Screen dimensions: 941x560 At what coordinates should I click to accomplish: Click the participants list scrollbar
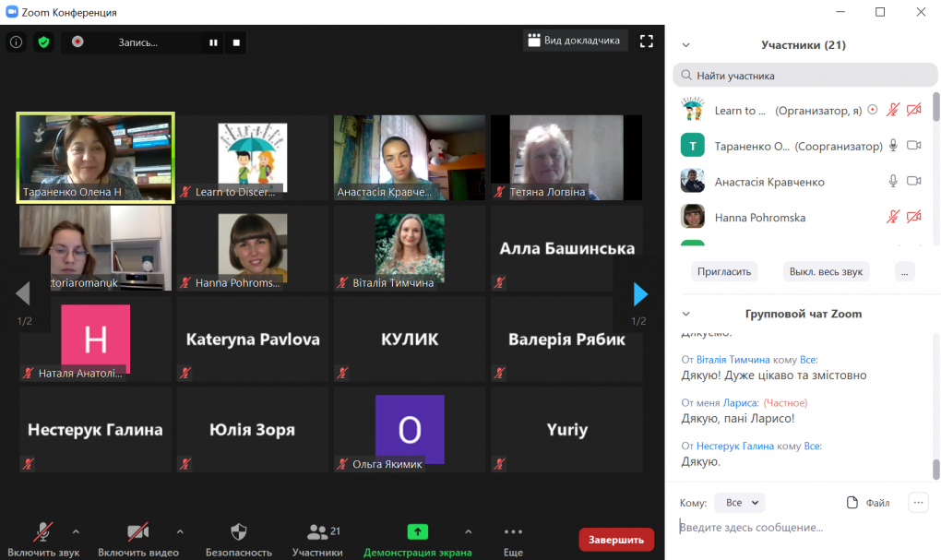[x=935, y=107]
